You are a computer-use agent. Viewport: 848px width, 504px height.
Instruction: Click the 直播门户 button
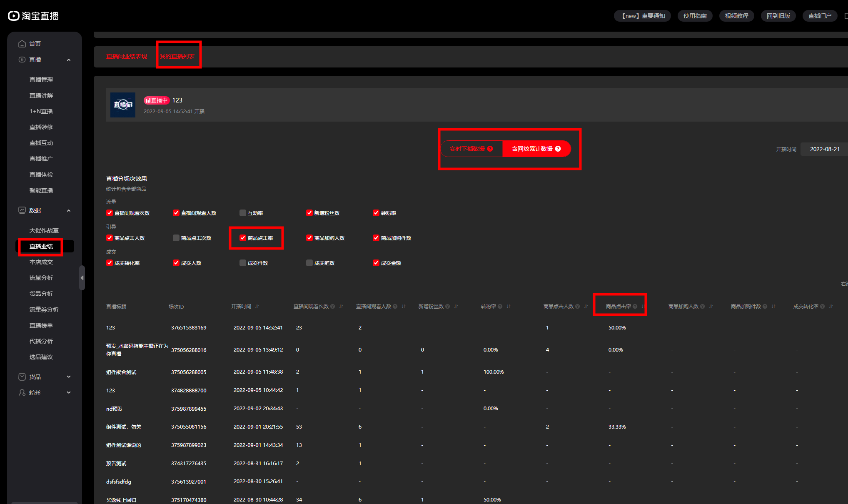(x=820, y=16)
